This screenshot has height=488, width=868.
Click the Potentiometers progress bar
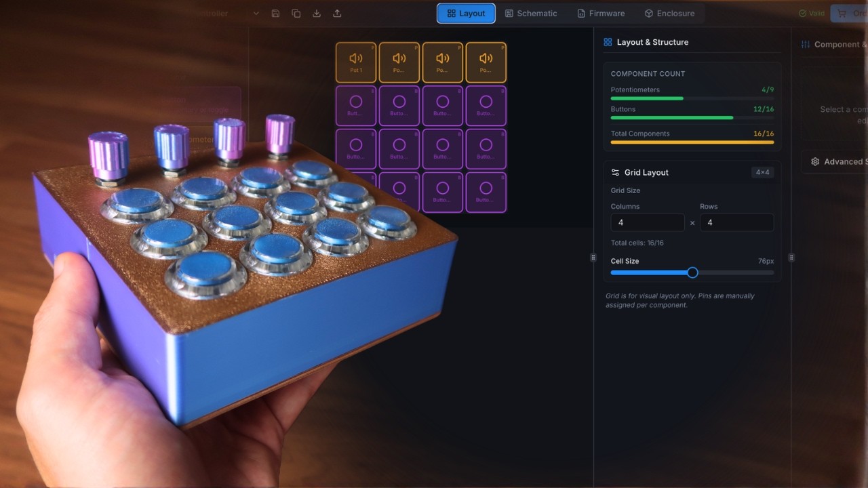click(692, 98)
